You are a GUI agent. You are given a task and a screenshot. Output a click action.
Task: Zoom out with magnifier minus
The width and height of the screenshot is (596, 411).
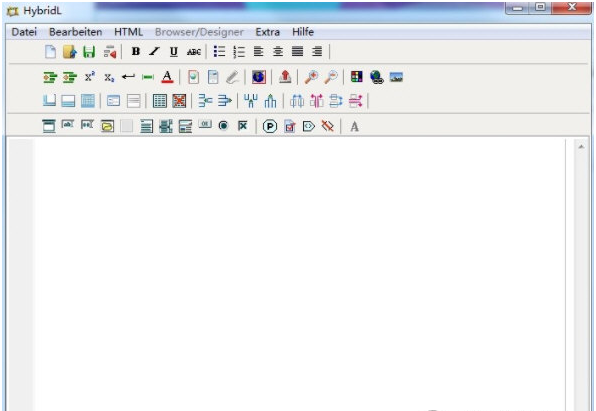click(331, 77)
